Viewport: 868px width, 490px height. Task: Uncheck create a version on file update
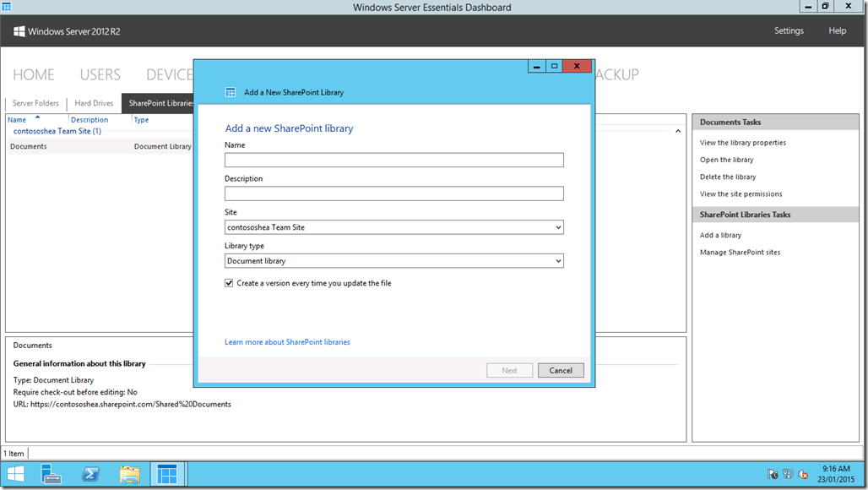tap(229, 283)
